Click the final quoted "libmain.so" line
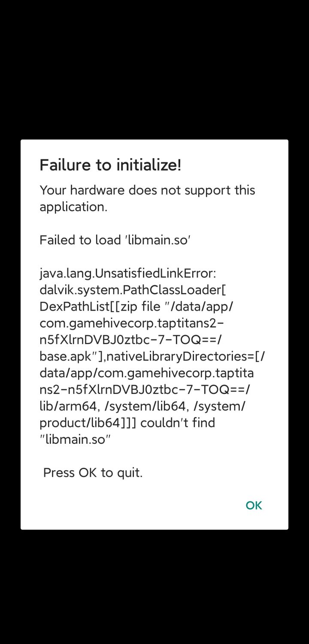Image resolution: width=309 pixels, height=644 pixels. coord(75,440)
